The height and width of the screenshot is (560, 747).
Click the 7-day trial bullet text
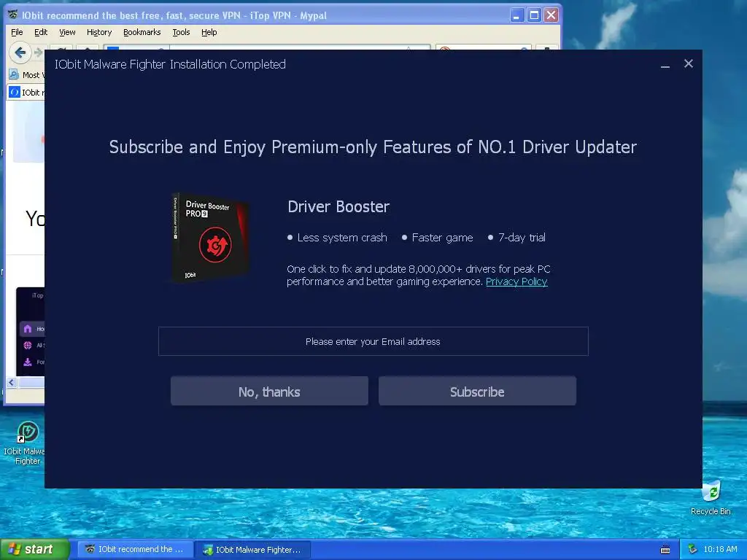click(522, 238)
